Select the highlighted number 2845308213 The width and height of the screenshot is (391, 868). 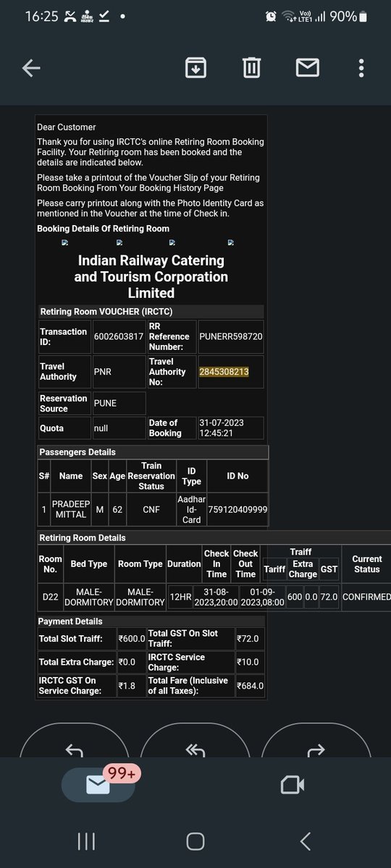224,372
